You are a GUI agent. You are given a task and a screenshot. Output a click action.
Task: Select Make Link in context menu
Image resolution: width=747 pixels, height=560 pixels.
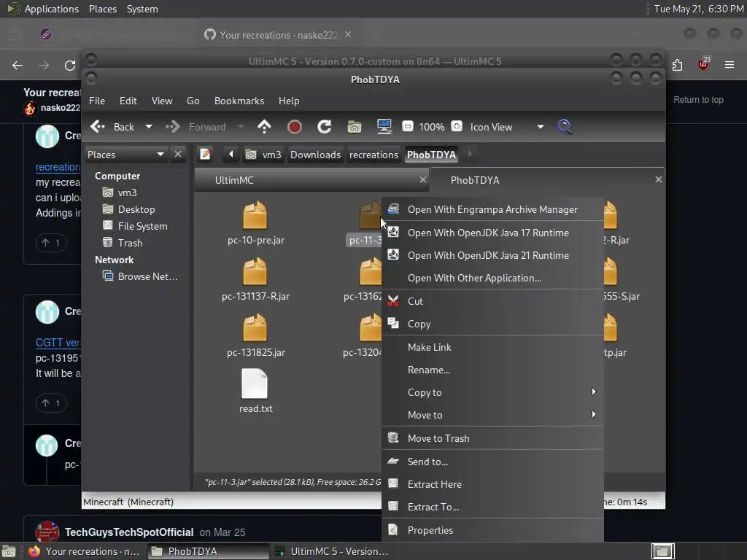click(492, 347)
